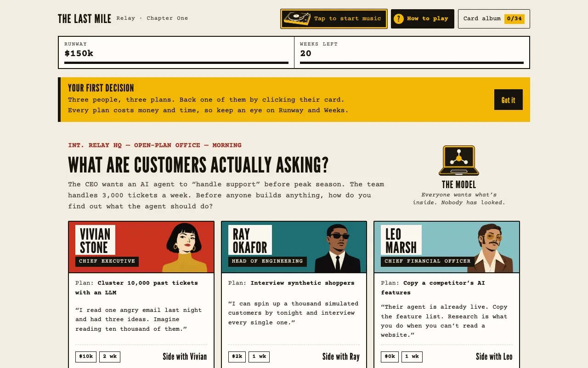Screen dimensions: 588x368
Task: Click the $150k runway value
Action: click(x=79, y=53)
